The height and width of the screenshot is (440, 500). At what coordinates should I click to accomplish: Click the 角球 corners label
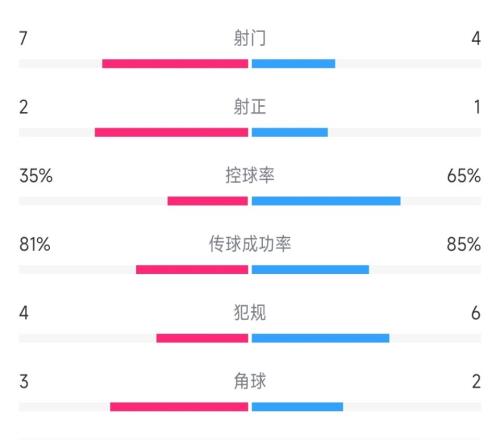tap(250, 381)
